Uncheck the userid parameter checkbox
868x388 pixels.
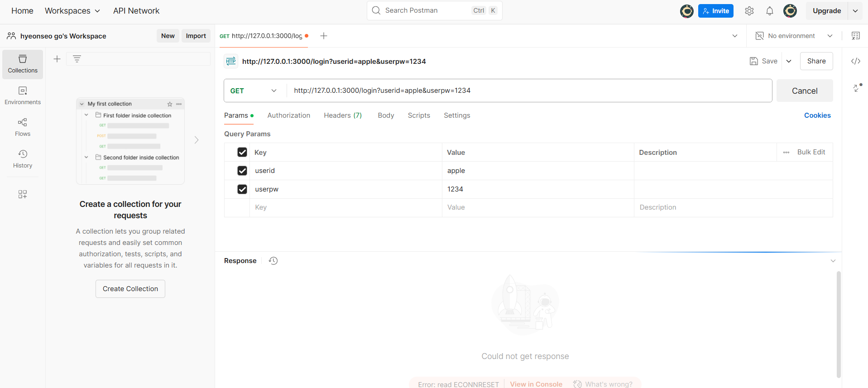[x=242, y=171]
